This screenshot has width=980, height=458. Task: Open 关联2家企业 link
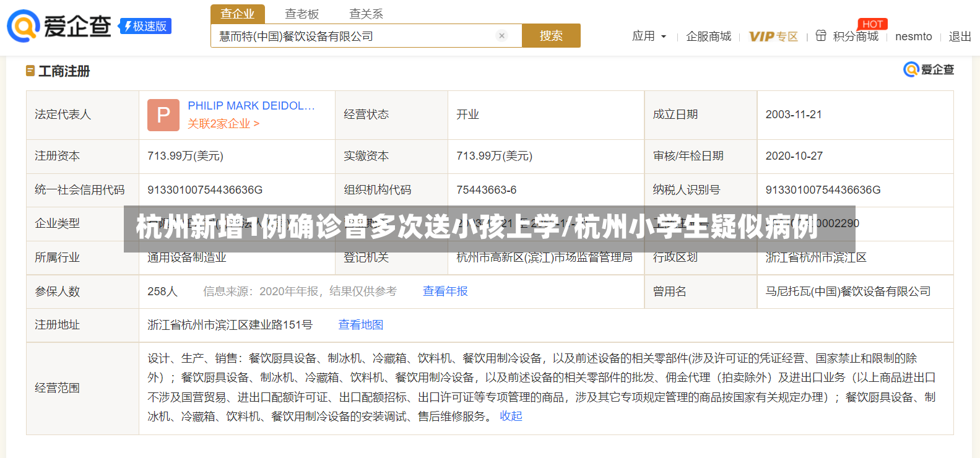(223, 124)
